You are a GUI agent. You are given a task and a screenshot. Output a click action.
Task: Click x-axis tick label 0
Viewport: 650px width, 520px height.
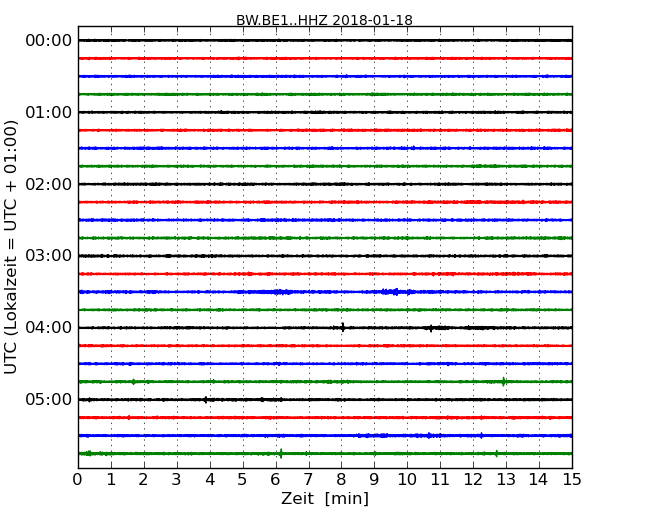78,480
